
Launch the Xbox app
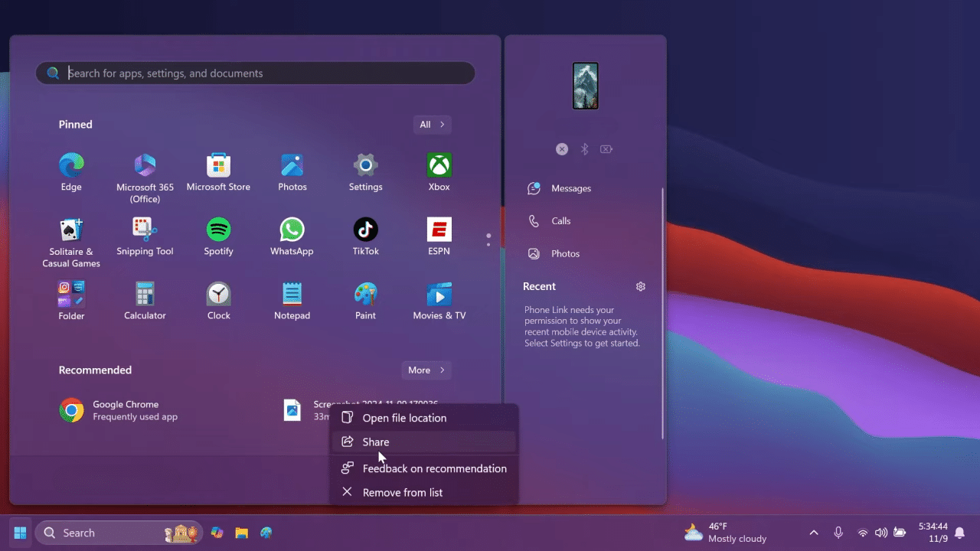tap(439, 172)
